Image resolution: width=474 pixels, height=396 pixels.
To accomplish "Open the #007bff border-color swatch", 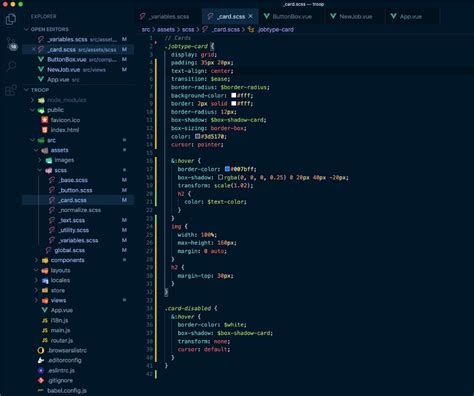I will (227, 169).
